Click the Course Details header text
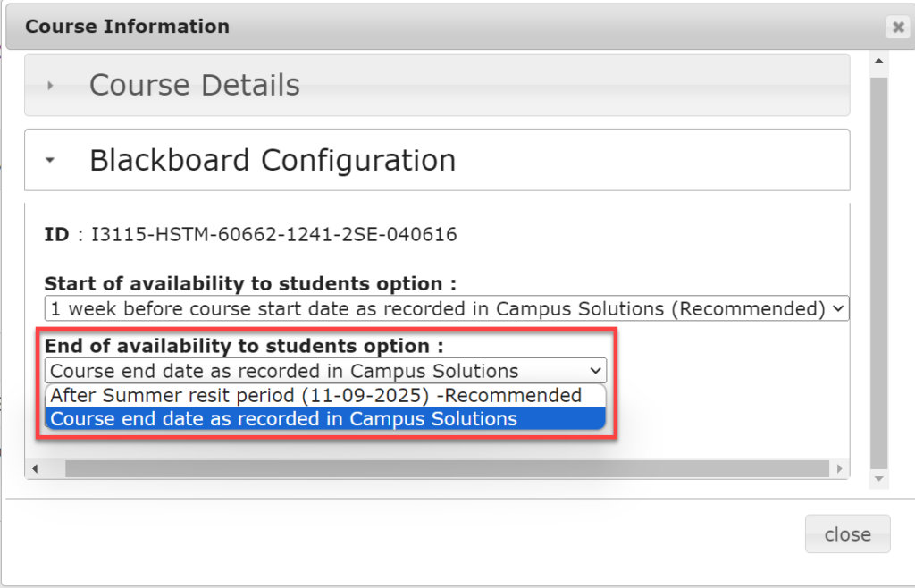The height and width of the screenshot is (588, 915). [194, 85]
